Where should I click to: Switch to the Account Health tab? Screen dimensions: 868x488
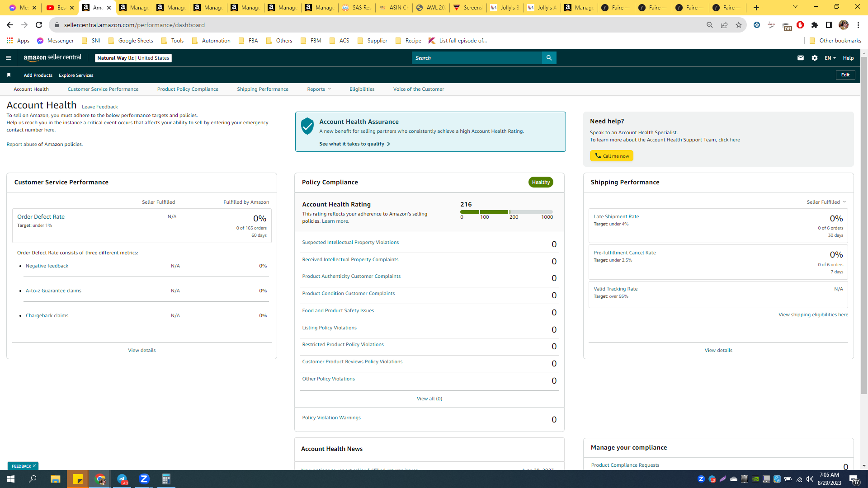[x=31, y=89]
